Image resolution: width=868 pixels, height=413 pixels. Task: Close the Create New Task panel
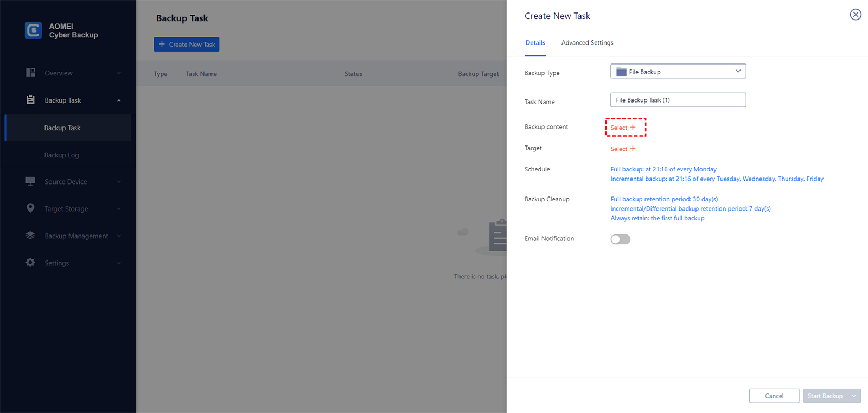tap(855, 15)
